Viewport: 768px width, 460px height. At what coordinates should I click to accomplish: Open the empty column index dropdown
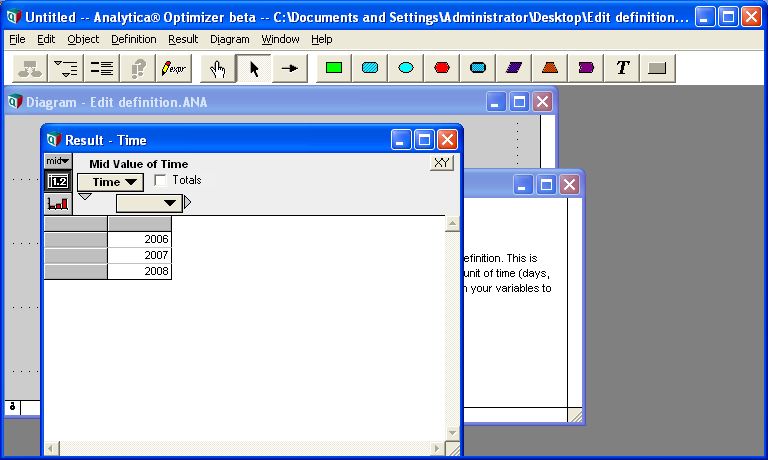(149, 203)
